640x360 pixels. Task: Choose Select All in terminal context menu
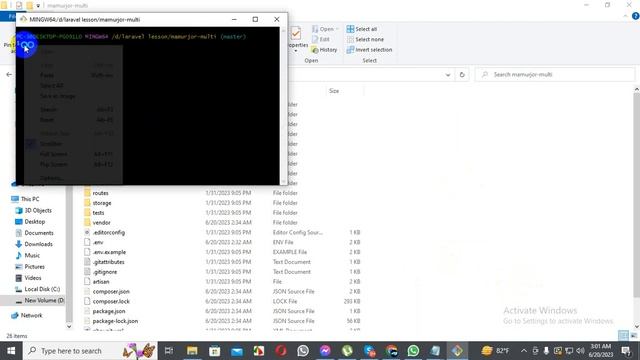51,86
